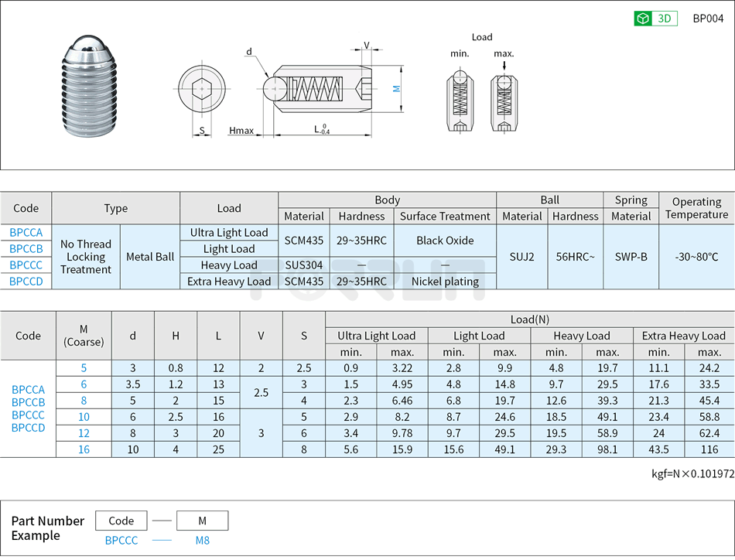Screen dimensions: 735x560
Task: Select thread size 10 in M column
Action: point(84,417)
